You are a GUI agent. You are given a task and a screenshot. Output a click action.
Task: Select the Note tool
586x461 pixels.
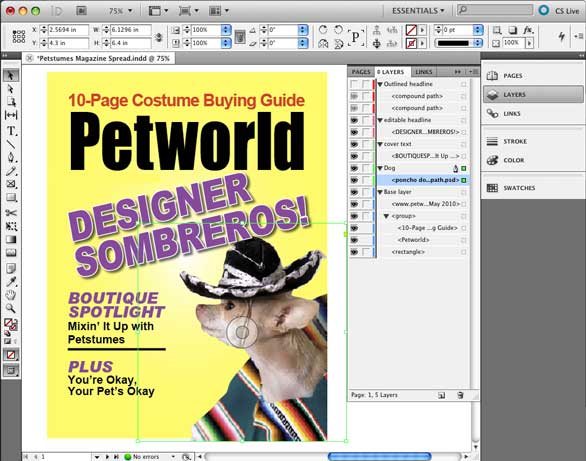tap(11, 268)
